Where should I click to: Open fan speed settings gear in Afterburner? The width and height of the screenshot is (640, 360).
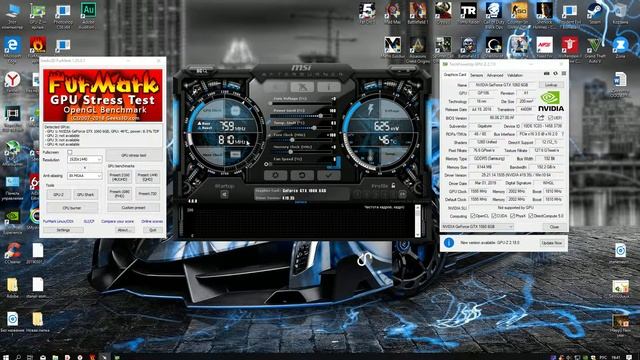tap(266, 164)
